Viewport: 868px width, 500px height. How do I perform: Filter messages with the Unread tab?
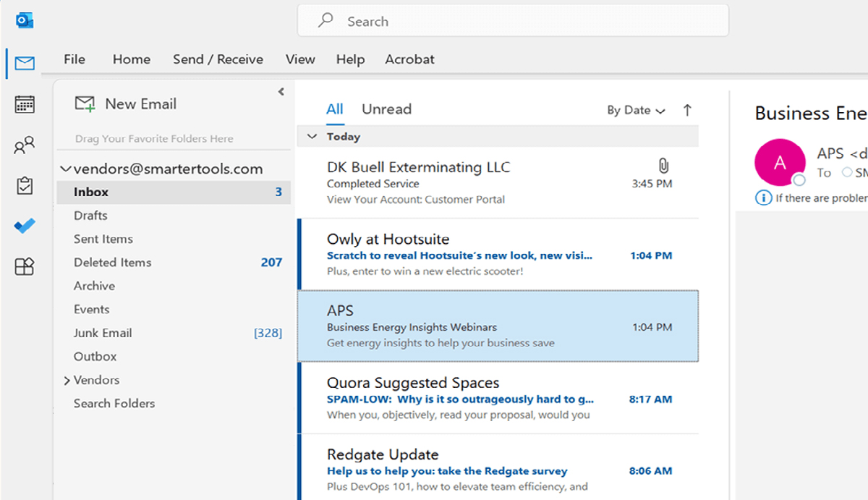click(386, 109)
